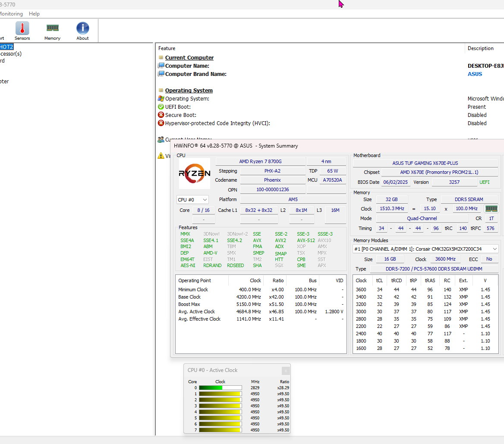Open the Monitoring menu
504x444 pixels.
coord(11,13)
